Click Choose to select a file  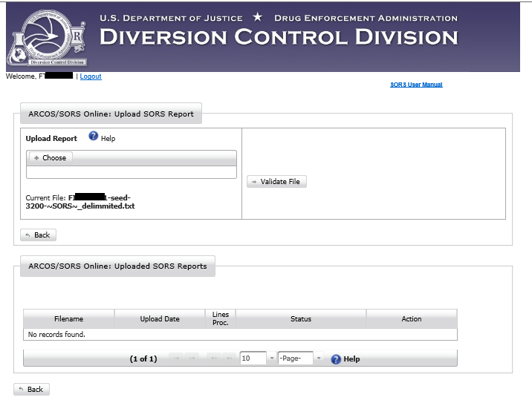(51, 158)
